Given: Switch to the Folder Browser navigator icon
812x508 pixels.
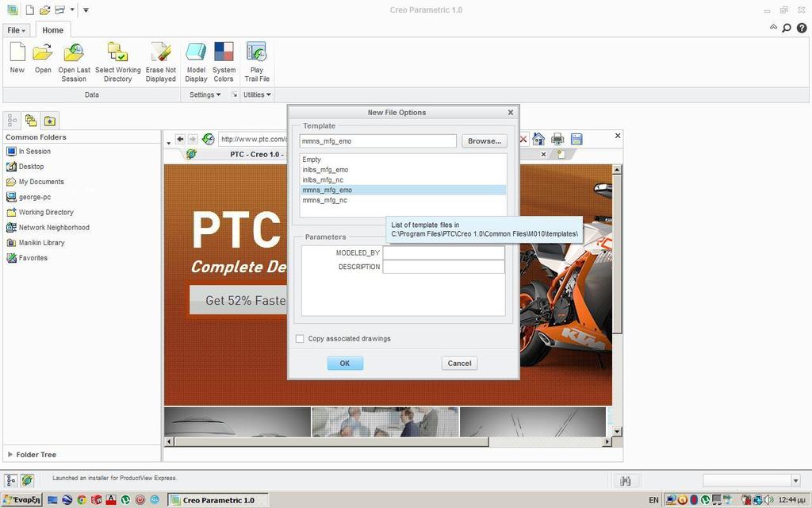Looking at the screenshot, I should (x=31, y=121).
